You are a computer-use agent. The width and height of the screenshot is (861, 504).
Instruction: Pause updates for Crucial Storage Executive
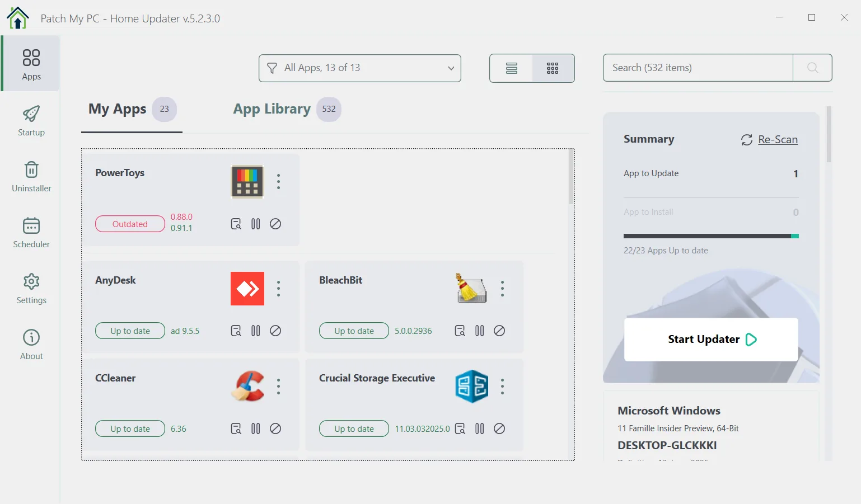tap(479, 428)
